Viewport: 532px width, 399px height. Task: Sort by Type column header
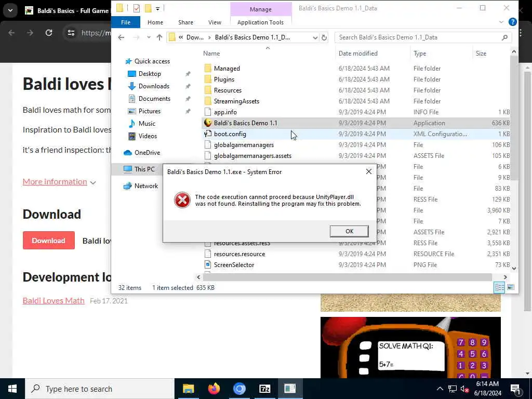point(420,54)
